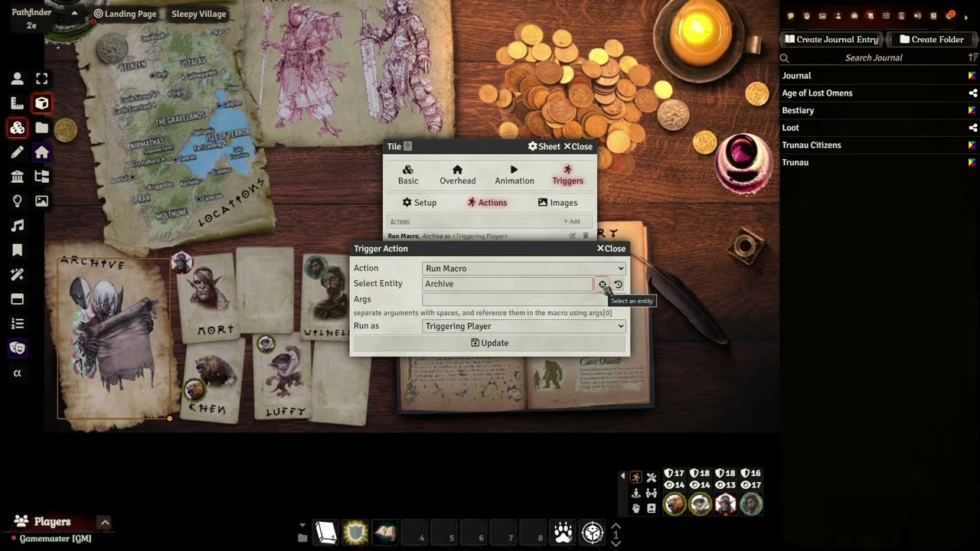Click the fist icon in party HUD
Viewport: 980px width, 551px height.
coord(636,508)
